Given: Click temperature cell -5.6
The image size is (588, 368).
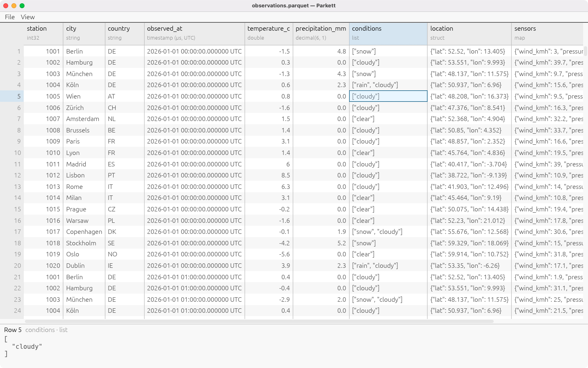Looking at the screenshot, I should [269, 254].
